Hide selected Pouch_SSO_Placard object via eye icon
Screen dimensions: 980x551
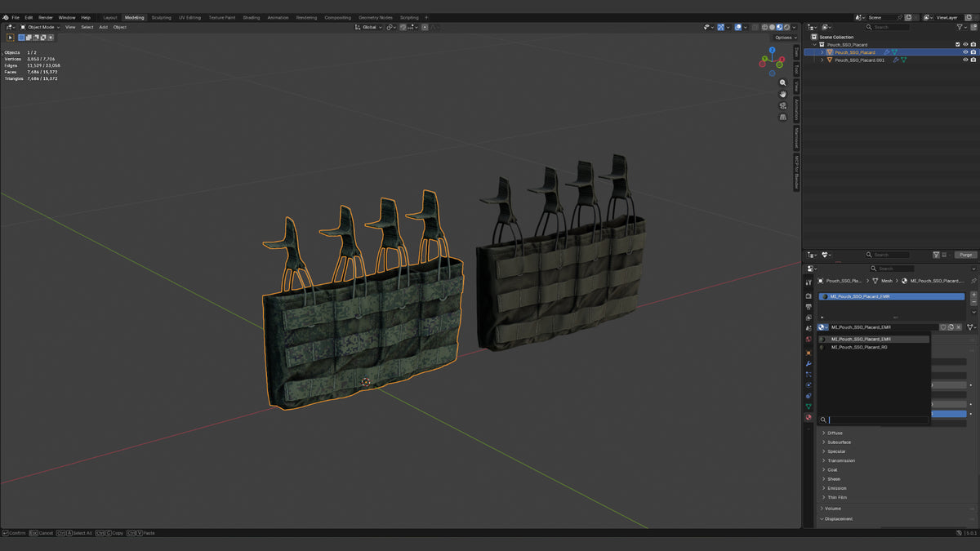click(965, 52)
